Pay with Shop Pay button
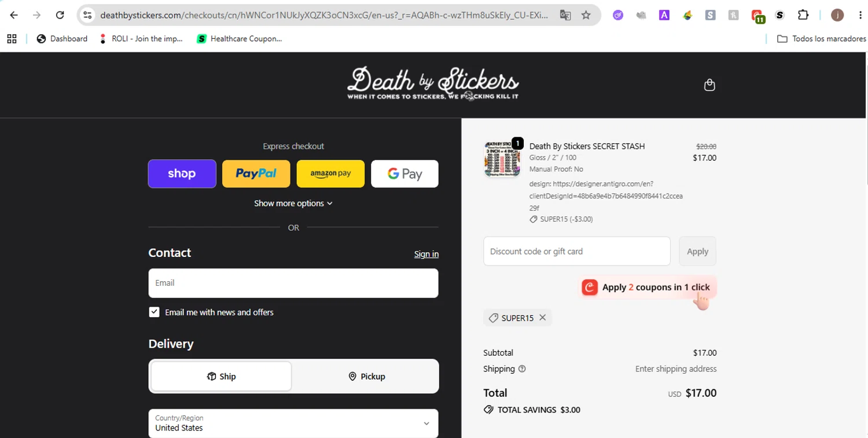This screenshot has width=868, height=438. 182,174
